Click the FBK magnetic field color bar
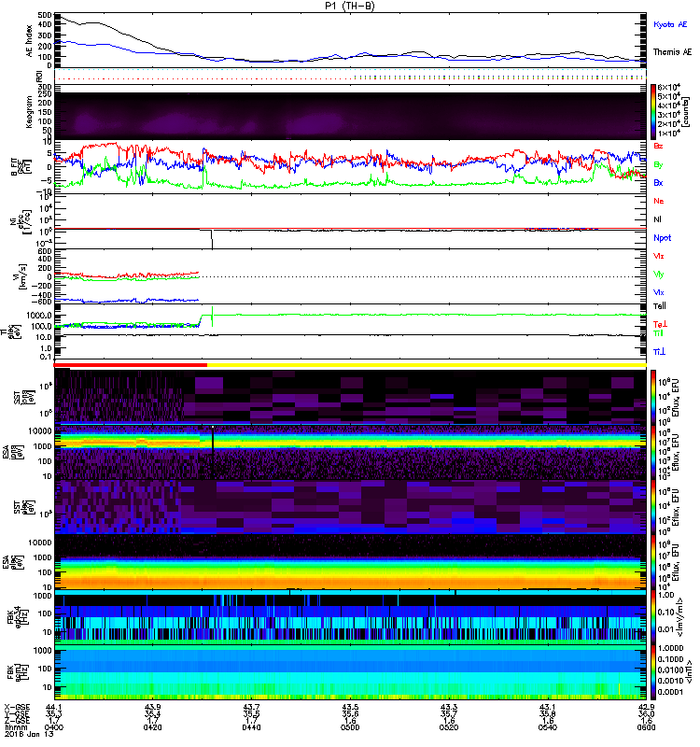 (653, 672)
